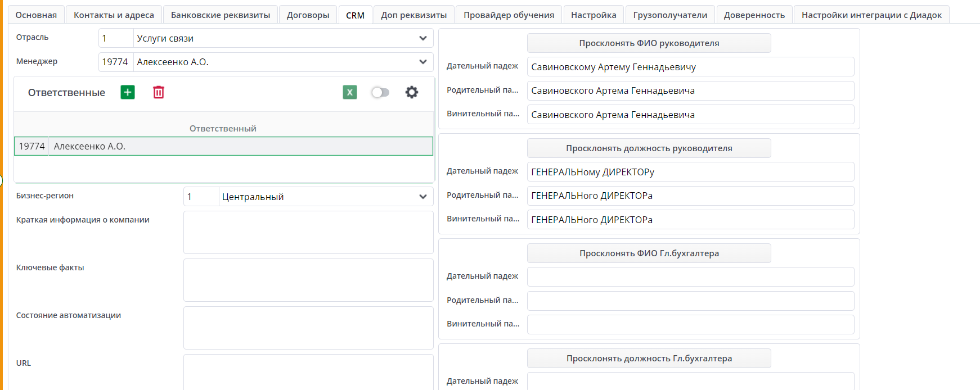This screenshot has width=980, height=390.
Task: Click the Просклонять ФИО Гл.бухгалтера button
Action: 649,253
